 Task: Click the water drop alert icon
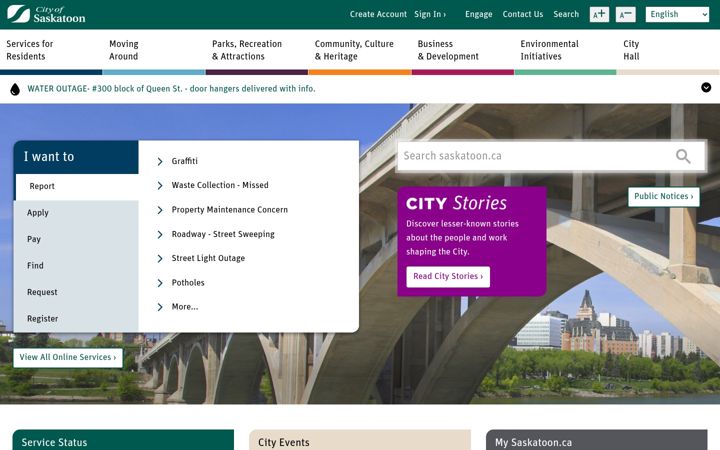15,89
